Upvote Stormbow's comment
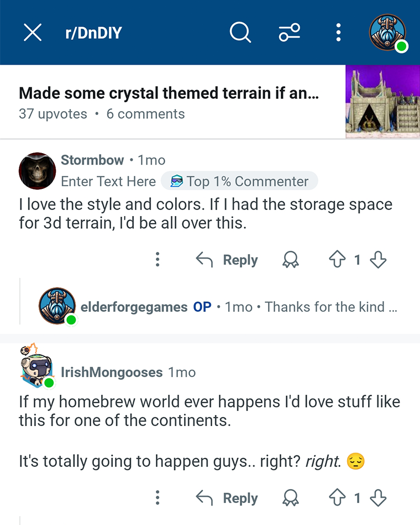The height and width of the screenshot is (525, 420). click(337, 260)
